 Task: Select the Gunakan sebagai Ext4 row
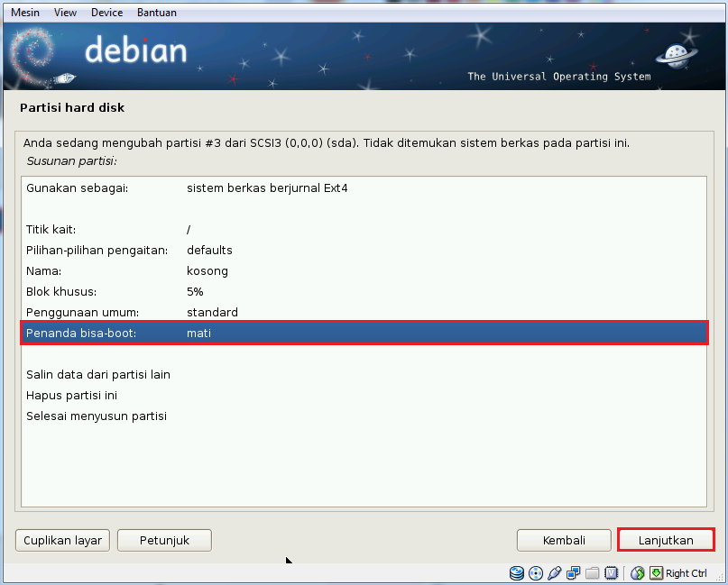(364, 187)
